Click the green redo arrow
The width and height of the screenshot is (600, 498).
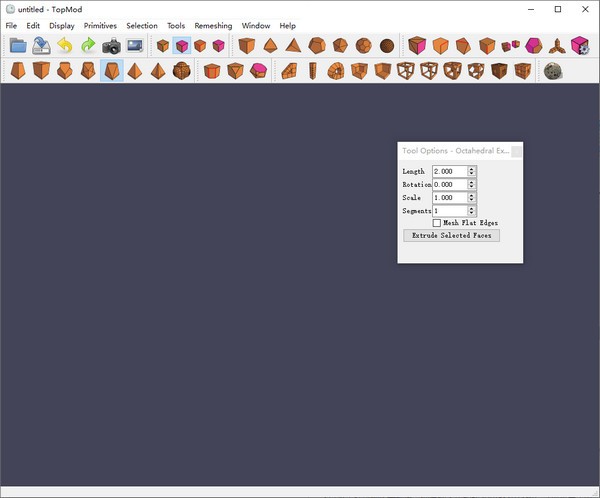[87, 46]
